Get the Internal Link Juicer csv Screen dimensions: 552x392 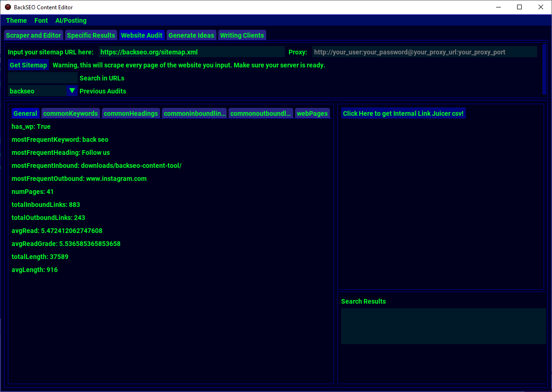pyautogui.click(x=403, y=113)
